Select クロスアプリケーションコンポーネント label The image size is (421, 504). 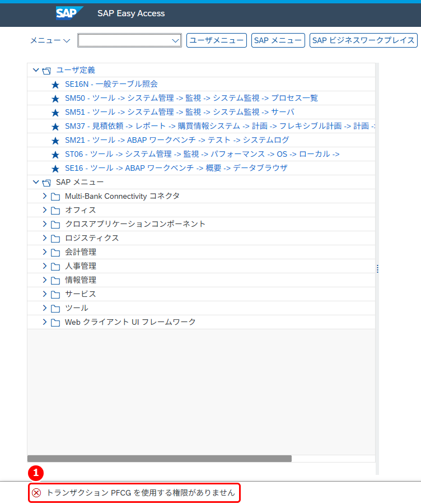coord(135,224)
